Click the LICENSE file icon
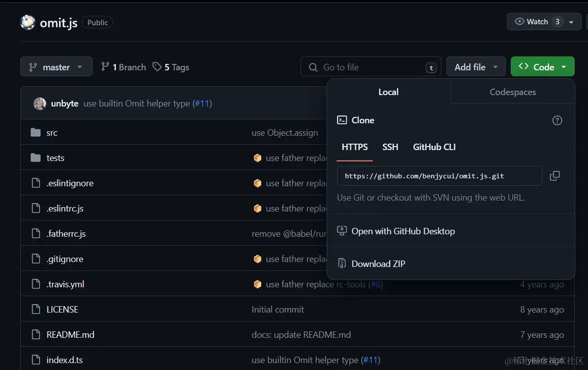The image size is (588, 370). [36, 309]
